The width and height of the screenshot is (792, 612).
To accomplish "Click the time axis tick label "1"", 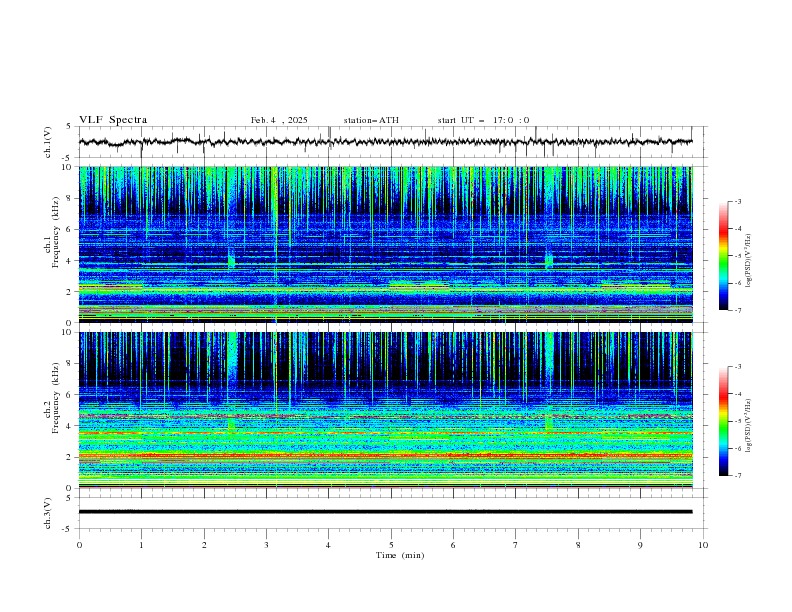I will point(141,545).
